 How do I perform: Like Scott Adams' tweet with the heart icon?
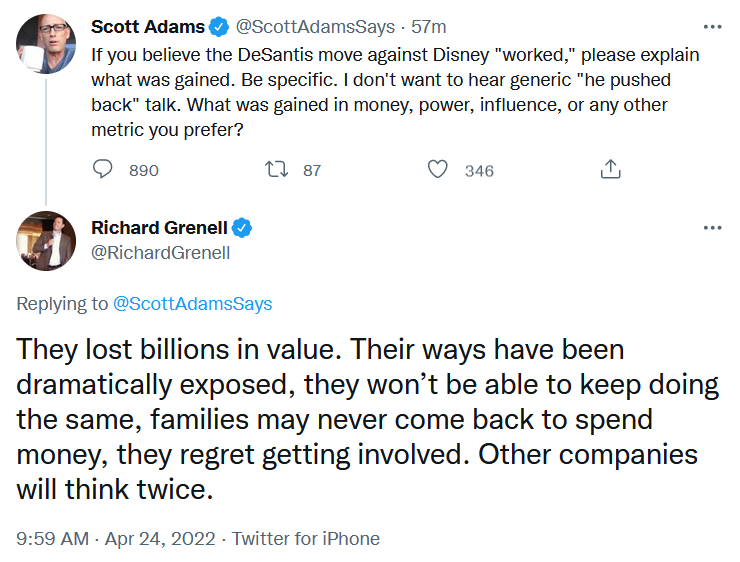[437, 169]
